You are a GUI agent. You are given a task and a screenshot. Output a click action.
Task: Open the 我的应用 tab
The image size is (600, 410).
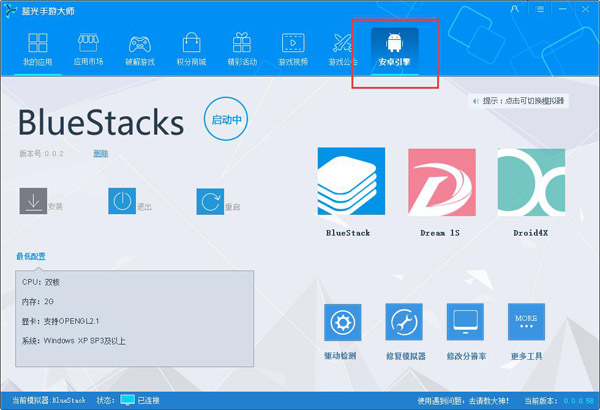click(x=38, y=50)
